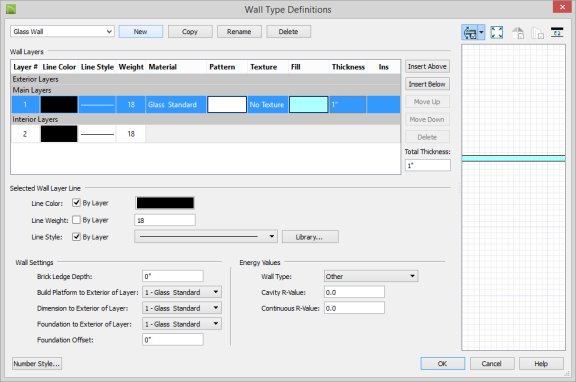Click the Fill Window icon above the preview
576x382 pixels.
pos(497,32)
